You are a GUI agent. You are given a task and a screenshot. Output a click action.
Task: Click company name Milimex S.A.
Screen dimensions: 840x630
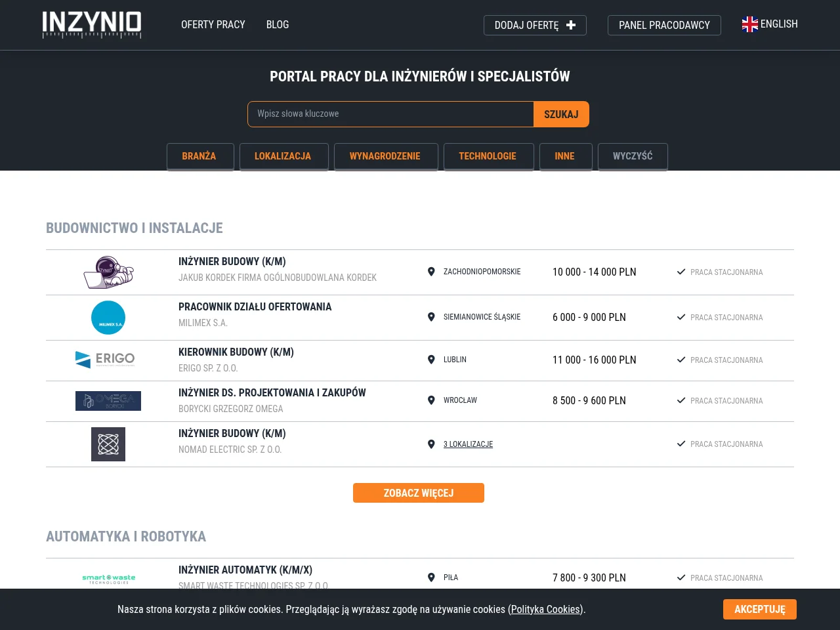pos(203,323)
